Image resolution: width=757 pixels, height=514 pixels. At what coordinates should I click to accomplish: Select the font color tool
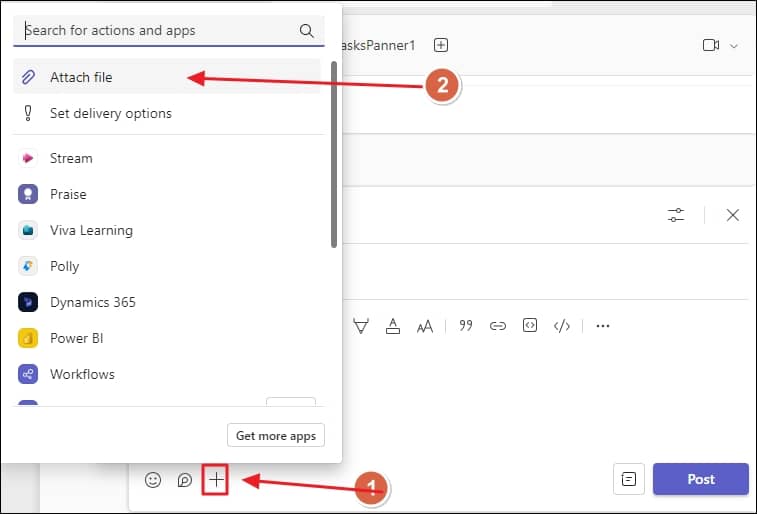coord(393,326)
